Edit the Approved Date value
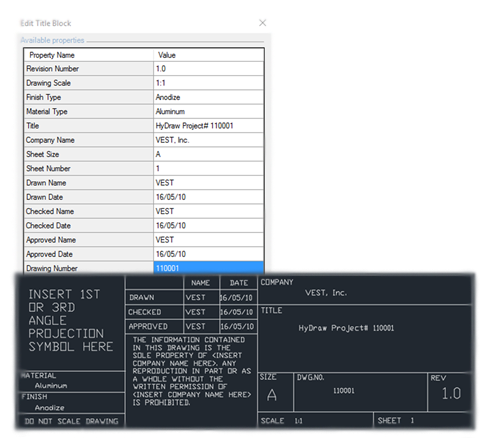The image size is (490, 438). (209, 254)
